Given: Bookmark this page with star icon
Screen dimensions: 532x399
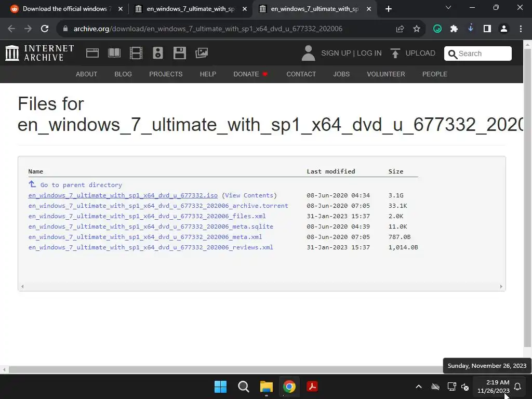Looking at the screenshot, I should 417,29.
